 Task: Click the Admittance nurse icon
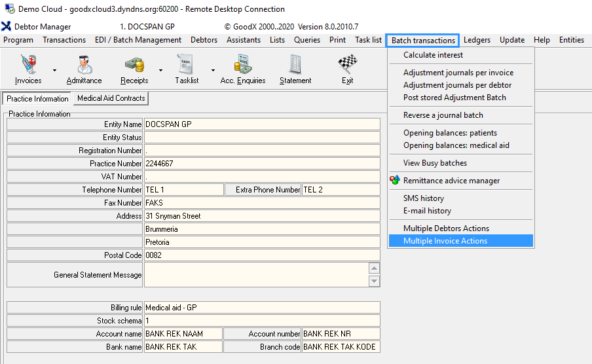coord(84,69)
